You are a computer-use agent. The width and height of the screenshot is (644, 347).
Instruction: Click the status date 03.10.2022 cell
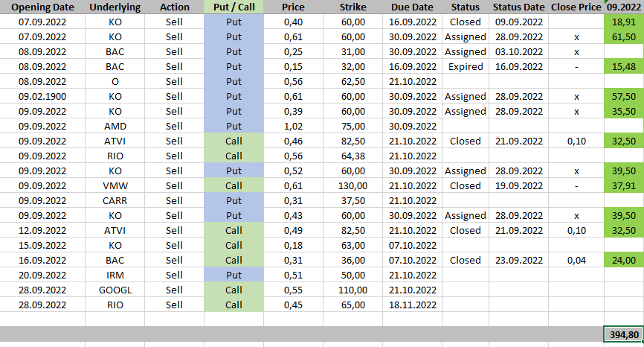pos(518,52)
